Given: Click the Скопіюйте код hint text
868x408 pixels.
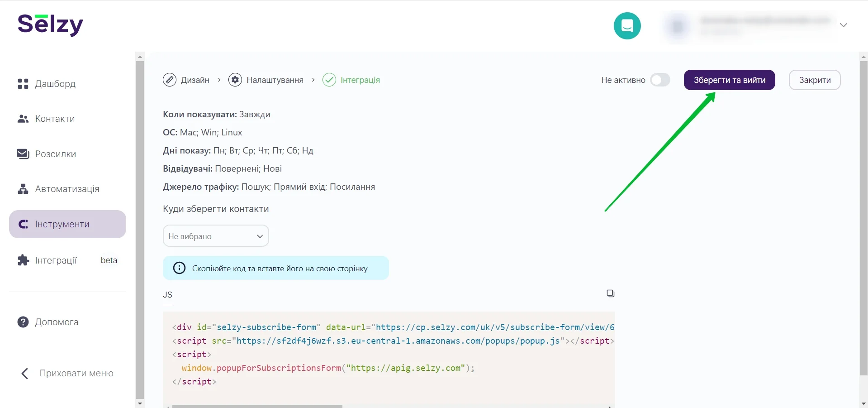Looking at the screenshot, I should pos(280,269).
